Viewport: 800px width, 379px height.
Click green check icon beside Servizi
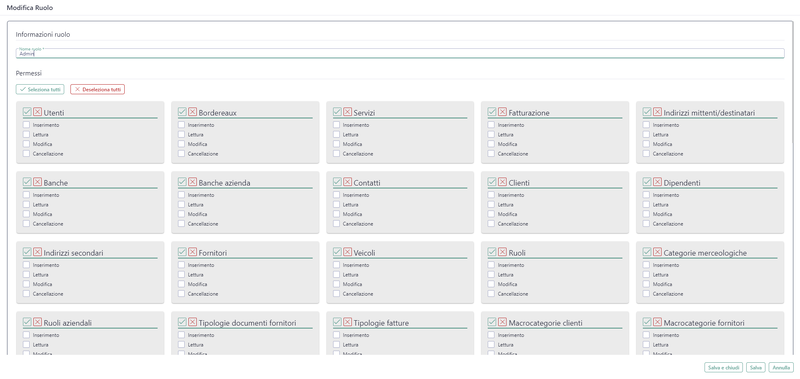coord(337,112)
